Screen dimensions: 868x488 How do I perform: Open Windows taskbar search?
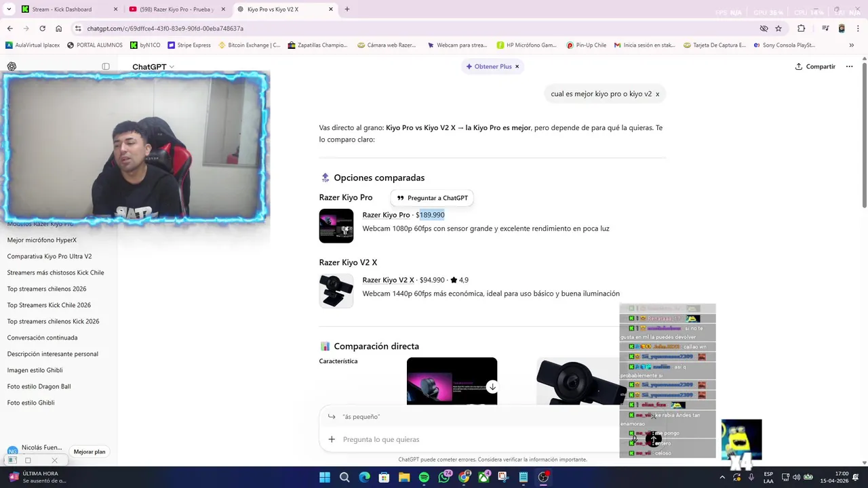(344, 477)
